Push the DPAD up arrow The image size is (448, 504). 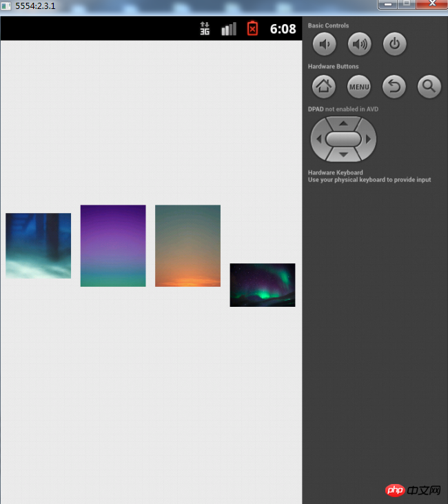click(x=343, y=123)
